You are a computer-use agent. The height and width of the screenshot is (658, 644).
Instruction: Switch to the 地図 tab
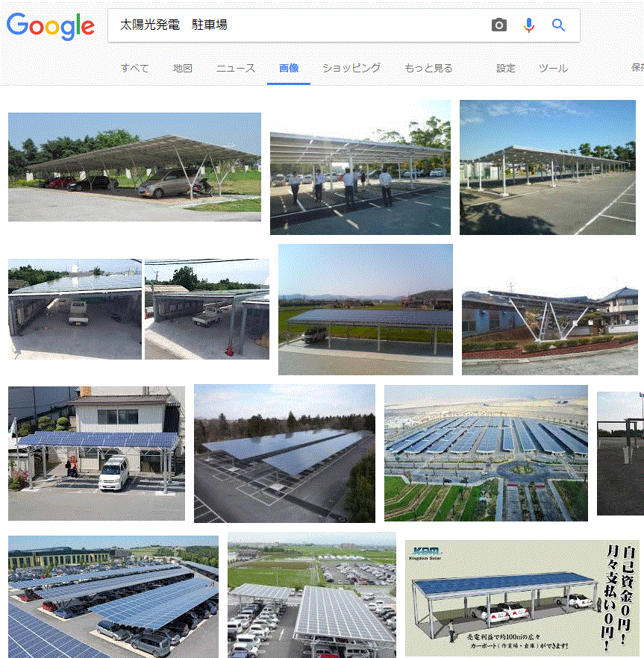(x=183, y=68)
